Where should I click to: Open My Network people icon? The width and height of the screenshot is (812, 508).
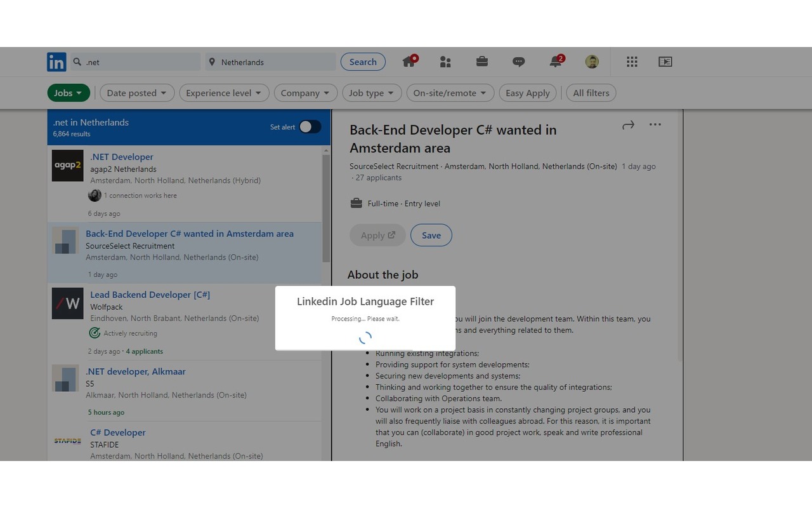[x=445, y=62]
